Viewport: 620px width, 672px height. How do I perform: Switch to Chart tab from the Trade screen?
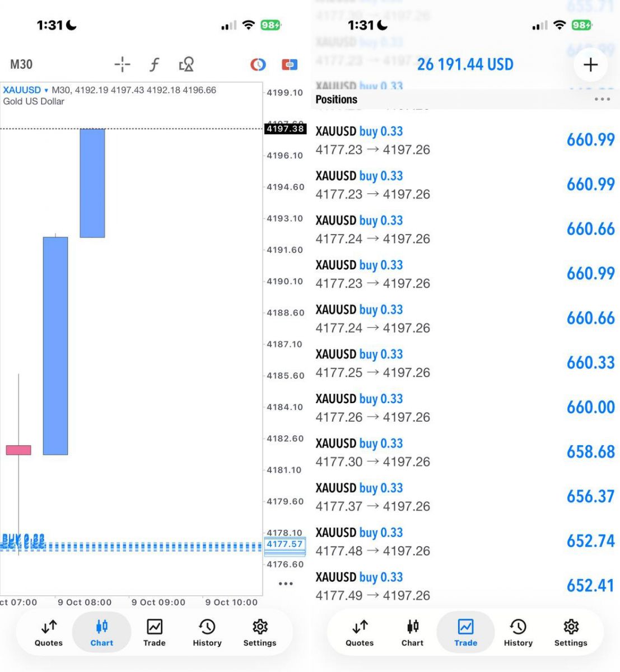pos(412,633)
